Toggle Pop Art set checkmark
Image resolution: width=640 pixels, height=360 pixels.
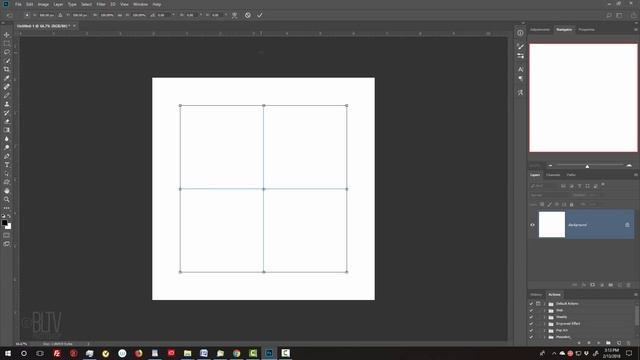coord(531,330)
